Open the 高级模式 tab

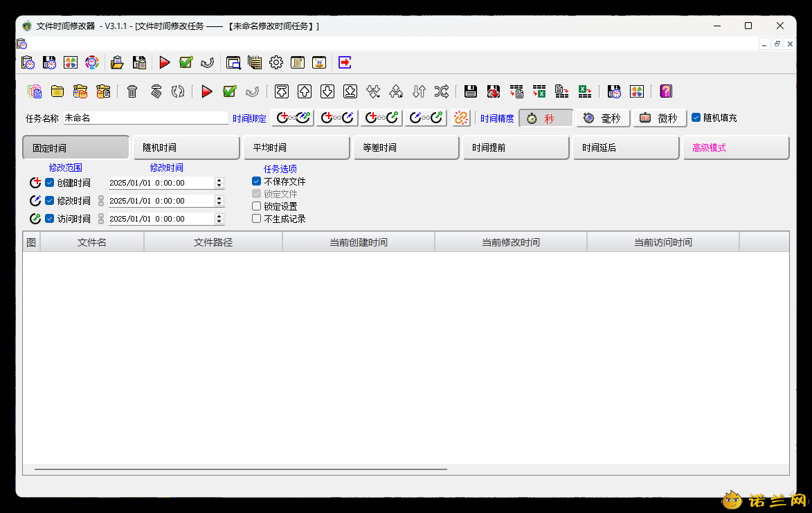click(736, 147)
